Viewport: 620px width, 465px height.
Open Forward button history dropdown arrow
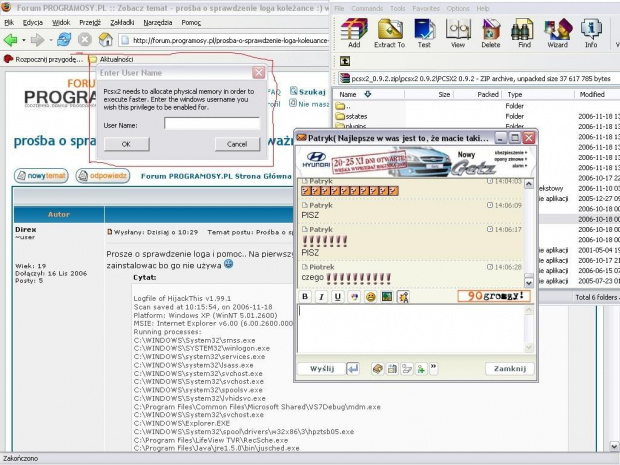tap(51, 40)
